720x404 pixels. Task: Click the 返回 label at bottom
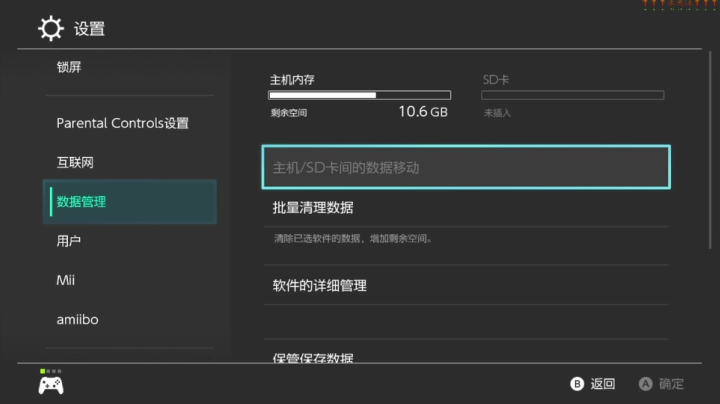[602, 384]
